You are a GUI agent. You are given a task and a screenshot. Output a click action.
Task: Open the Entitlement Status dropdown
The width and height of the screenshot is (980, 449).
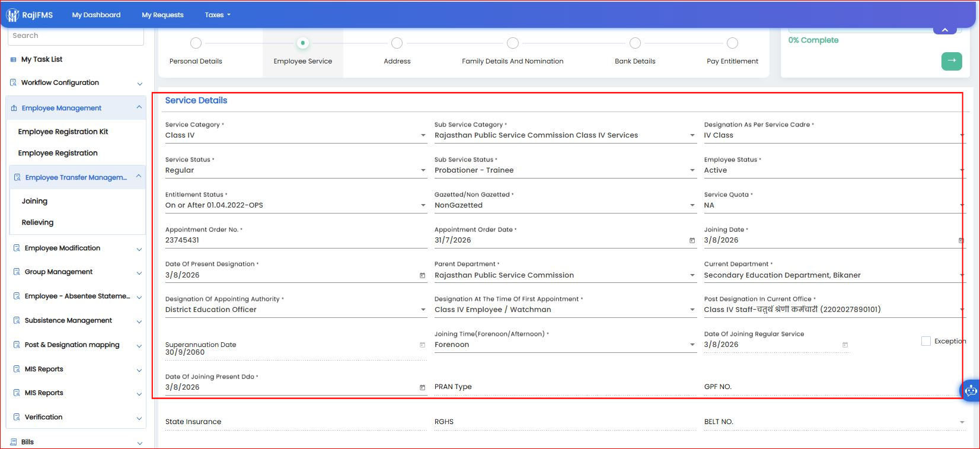296,205
